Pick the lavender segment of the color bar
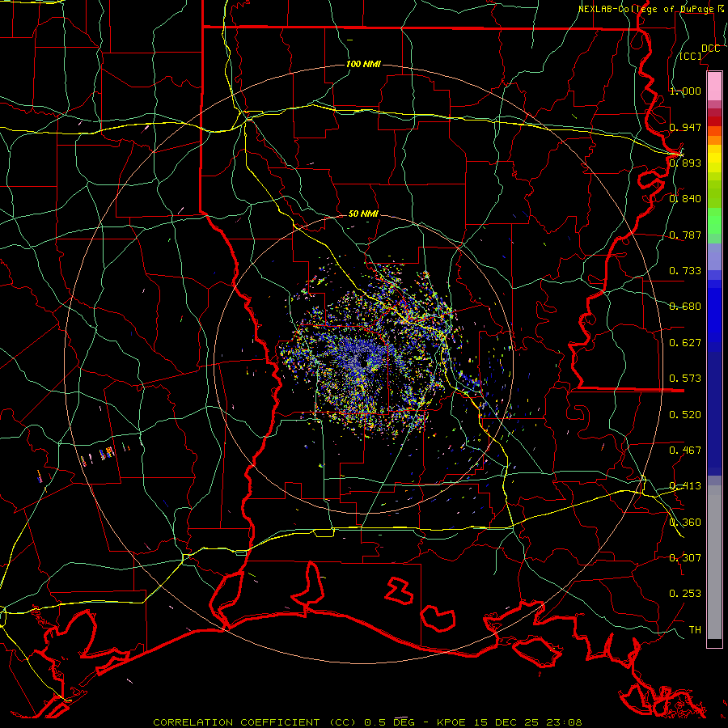Image resolution: width=728 pixels, height=728 pixels. (714, 256)
